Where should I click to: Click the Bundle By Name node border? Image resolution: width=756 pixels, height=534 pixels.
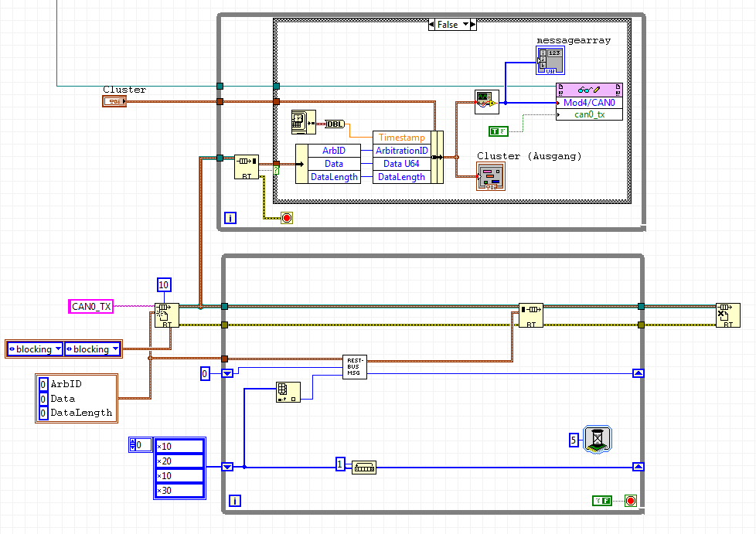438,157
